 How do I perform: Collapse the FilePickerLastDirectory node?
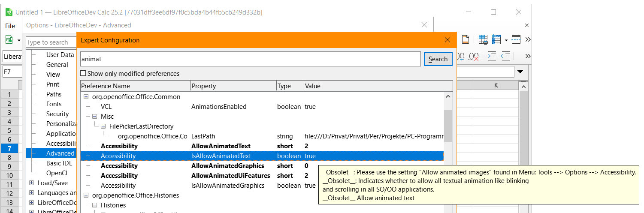(x=103, y=126)
